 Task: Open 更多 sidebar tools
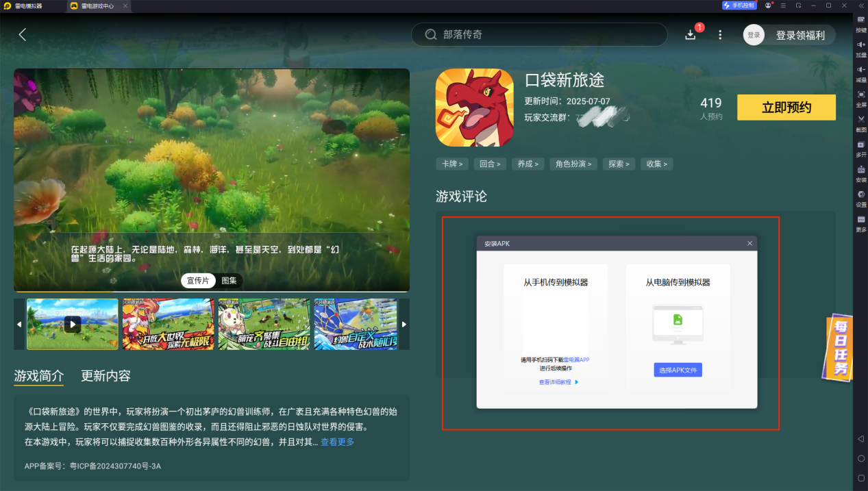coord(861,223)
